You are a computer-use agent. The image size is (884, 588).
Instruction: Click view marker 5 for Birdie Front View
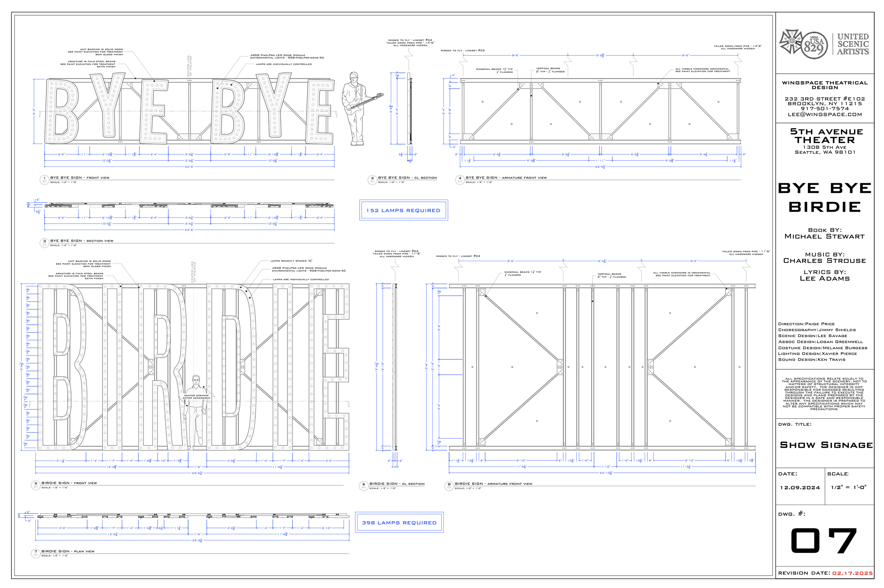point(36,485)
